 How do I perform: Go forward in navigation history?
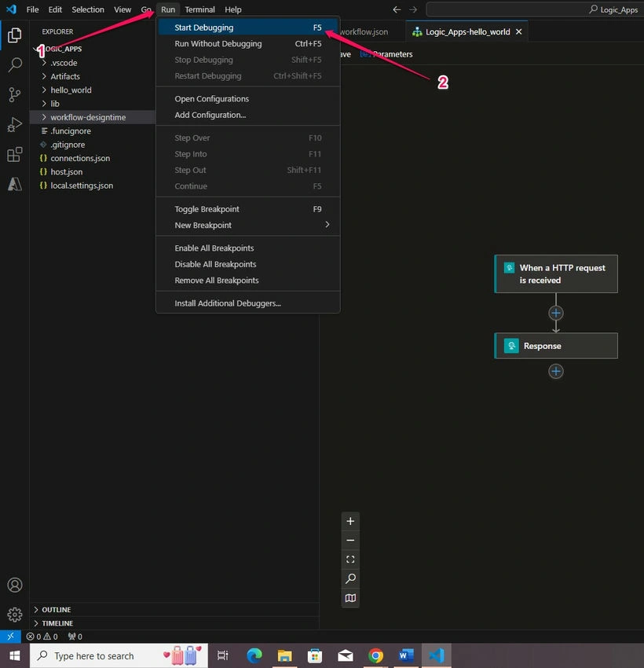pos(413,9)
